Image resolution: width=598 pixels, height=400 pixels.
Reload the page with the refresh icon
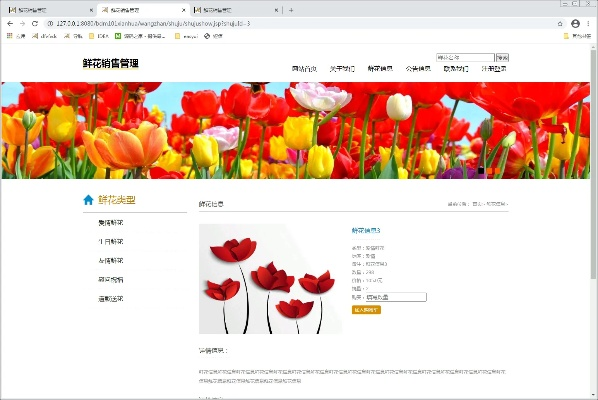click(x=35, y=24)
